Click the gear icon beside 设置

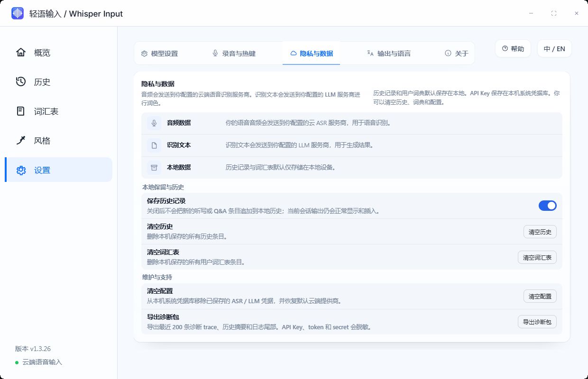(x=21, y=170)
